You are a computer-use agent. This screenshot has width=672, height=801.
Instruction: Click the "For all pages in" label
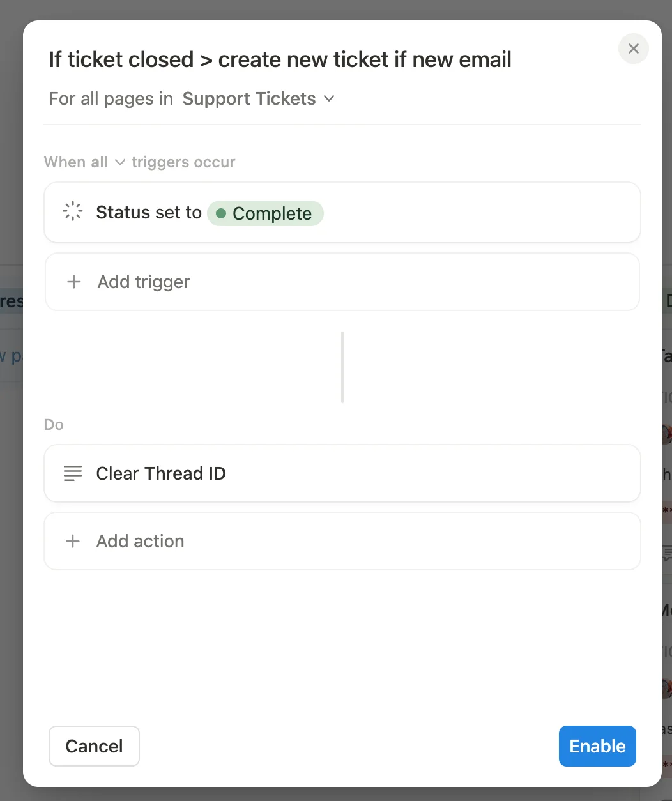pos(111,99)
